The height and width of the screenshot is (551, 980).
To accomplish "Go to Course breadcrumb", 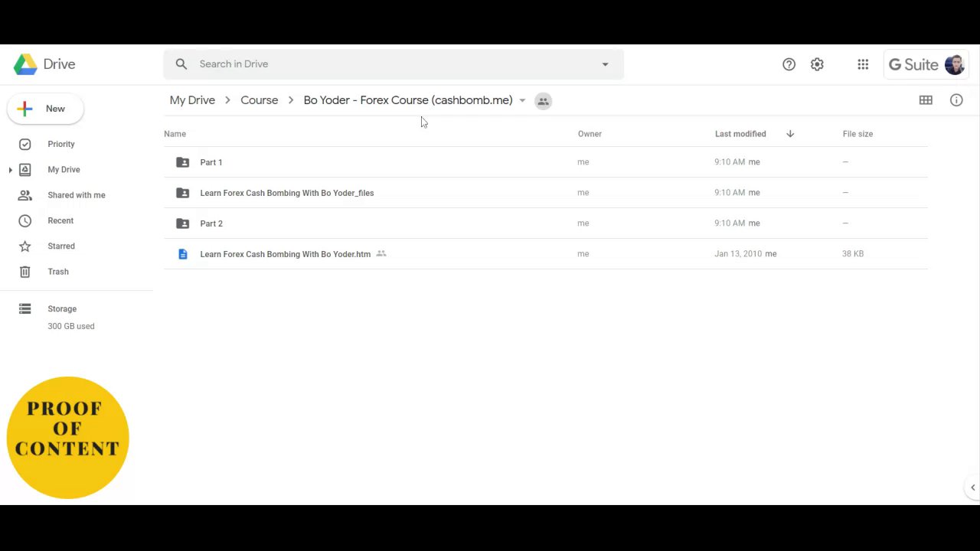I will tap(260, 100).
